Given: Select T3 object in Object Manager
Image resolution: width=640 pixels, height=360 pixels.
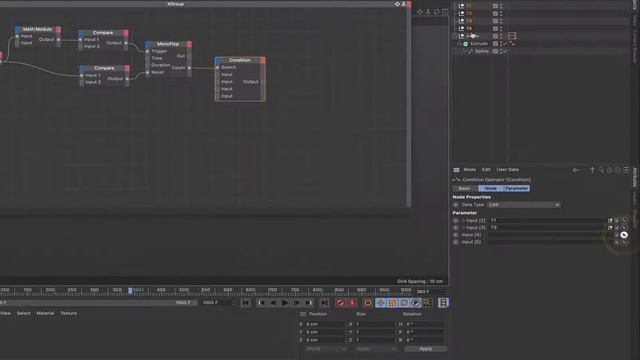Looking at the screenshot, I should pyautogui.click(x=469, y=21).
